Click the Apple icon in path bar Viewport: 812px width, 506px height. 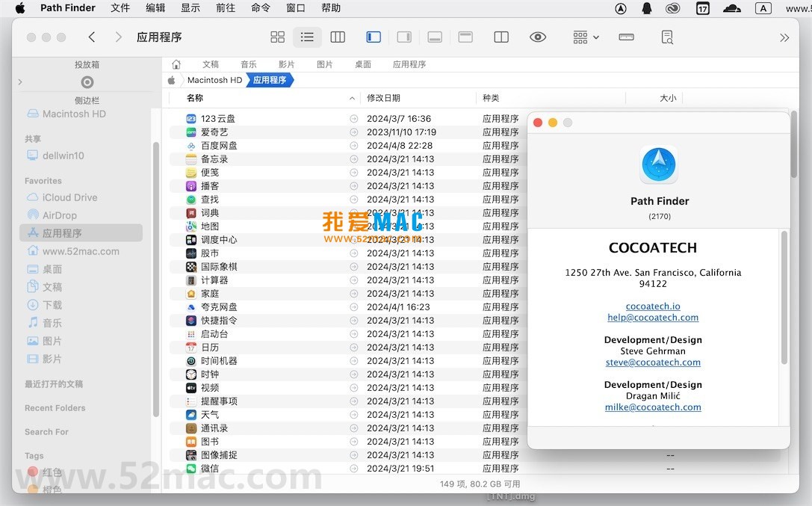click(171, 80)
